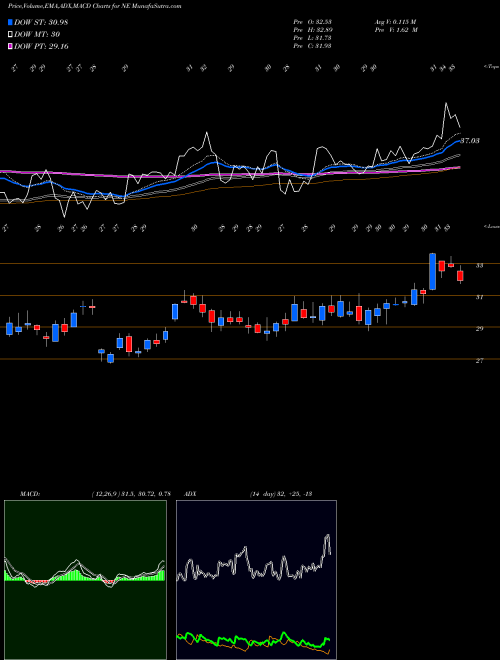Click the 'Avg V: 0.115 M' value

(x=396, y=22)
